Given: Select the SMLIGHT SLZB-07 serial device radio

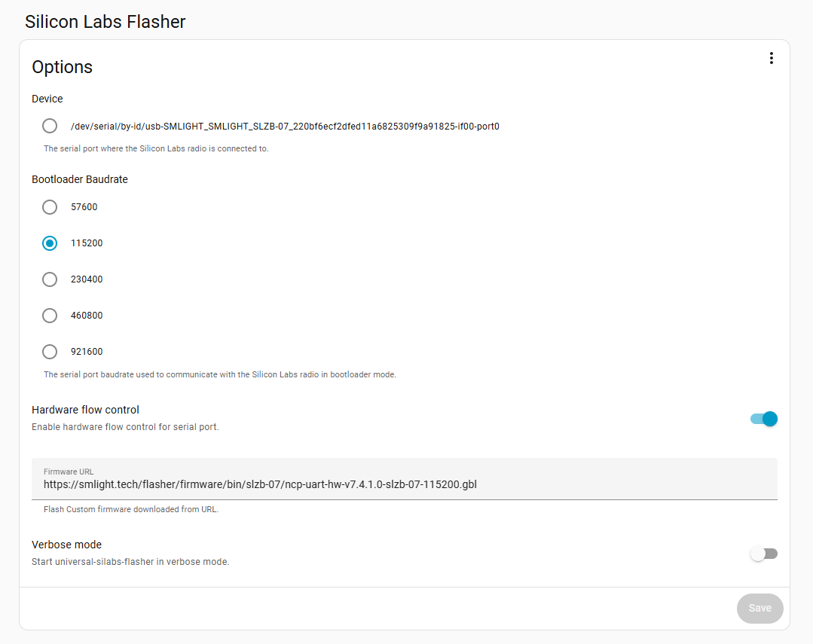Looking at the screenshot, I should tap(50, 126).
